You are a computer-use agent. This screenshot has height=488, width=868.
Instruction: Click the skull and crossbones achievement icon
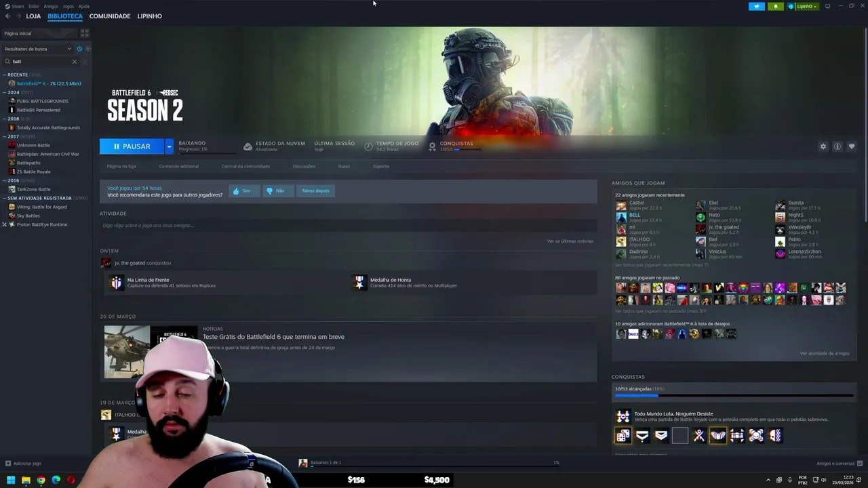[756, 436]
